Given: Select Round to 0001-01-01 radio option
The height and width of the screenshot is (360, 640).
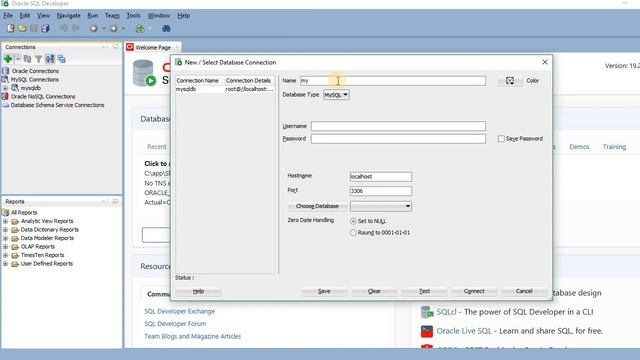Looking at the screenshot, I should pos(353,233).
